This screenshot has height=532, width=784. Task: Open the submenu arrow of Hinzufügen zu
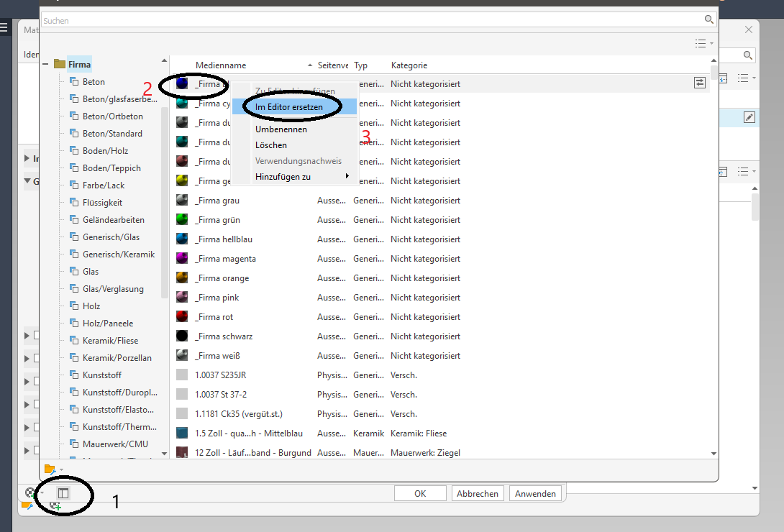point(347,176)
